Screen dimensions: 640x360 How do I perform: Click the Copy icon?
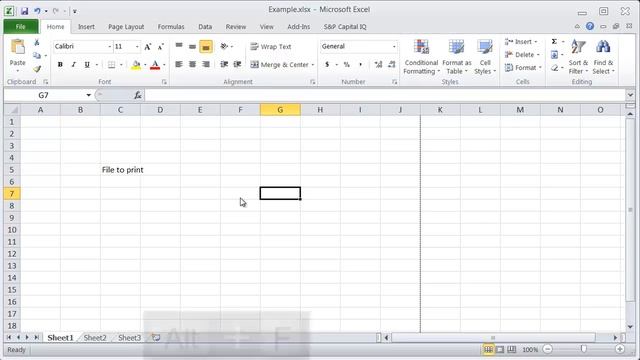[37, 56]
